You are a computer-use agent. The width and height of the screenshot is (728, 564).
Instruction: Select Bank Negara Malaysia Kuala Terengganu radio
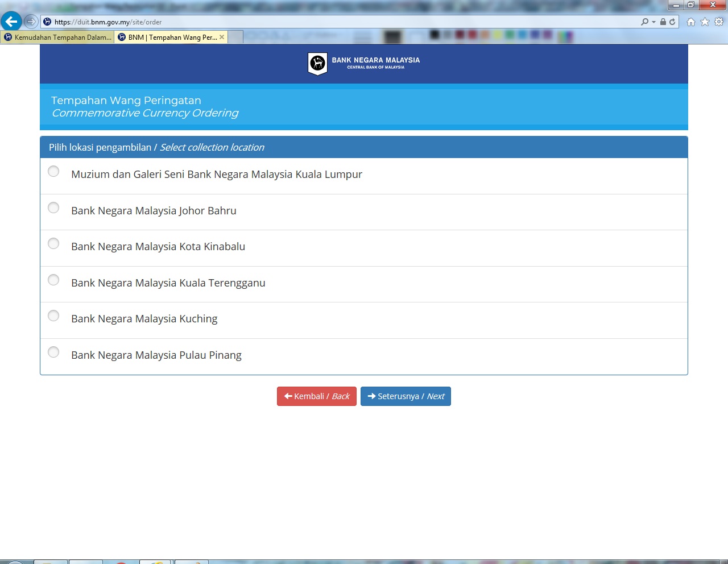pos(53,280)
